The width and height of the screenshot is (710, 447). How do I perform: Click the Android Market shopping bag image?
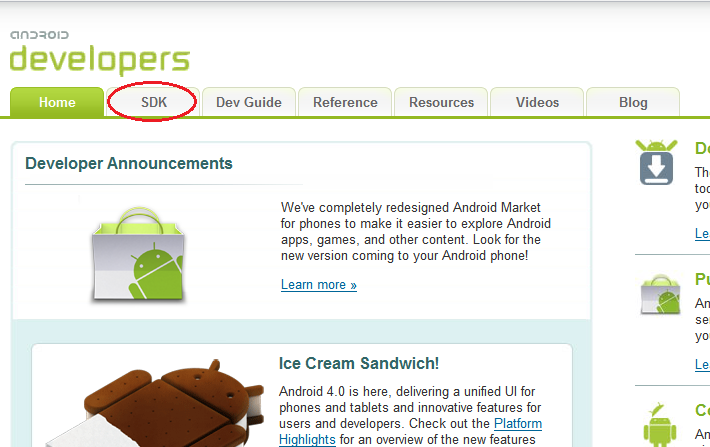(x=138, y=255)
